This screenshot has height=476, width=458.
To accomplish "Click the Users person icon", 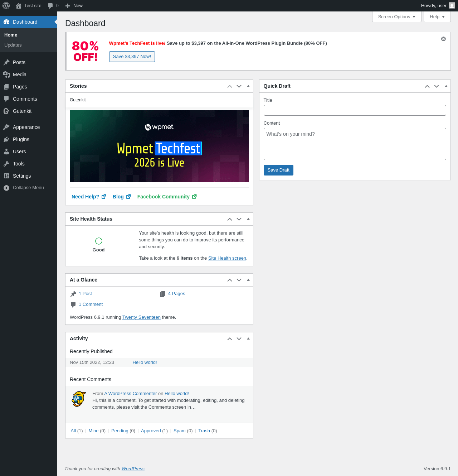I will tap(6, 152).
